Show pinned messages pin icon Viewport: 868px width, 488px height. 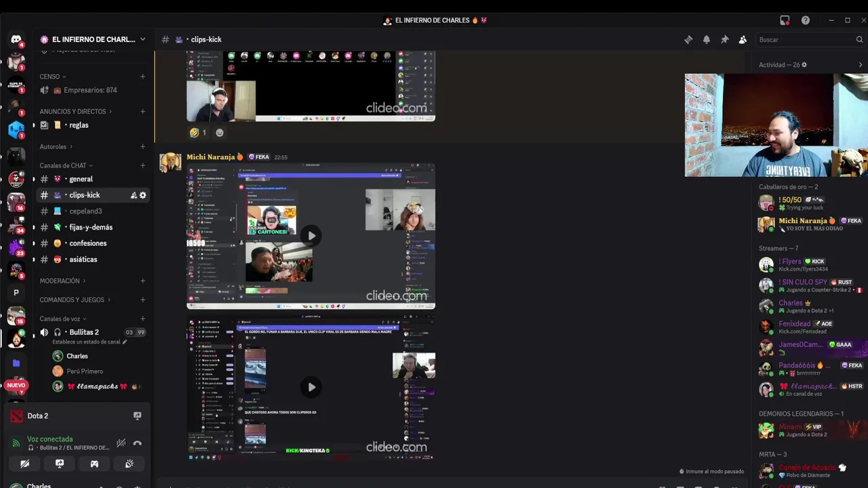[x=725, y=40]
